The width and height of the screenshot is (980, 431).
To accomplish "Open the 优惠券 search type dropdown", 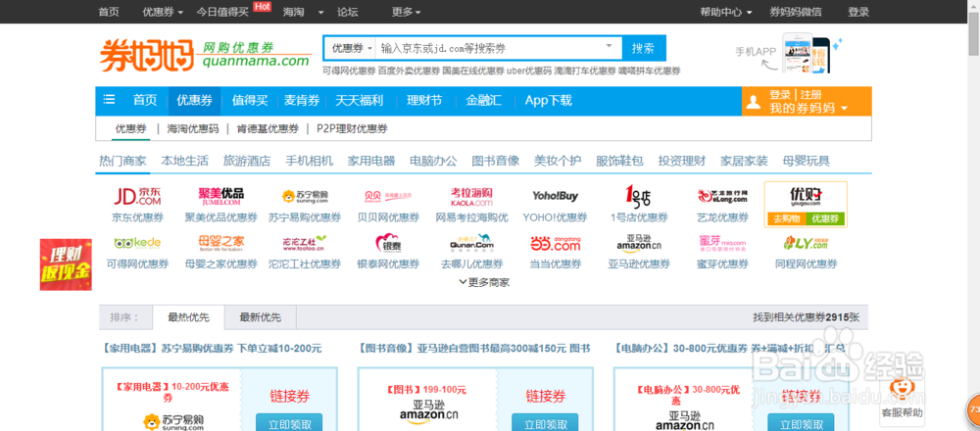I will [351, 48].
